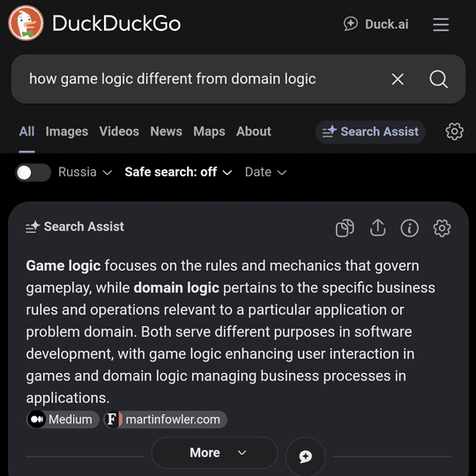Open search settings gear beside Search Assist
This screenshot has width=476, height=476.
coord(454,131)
